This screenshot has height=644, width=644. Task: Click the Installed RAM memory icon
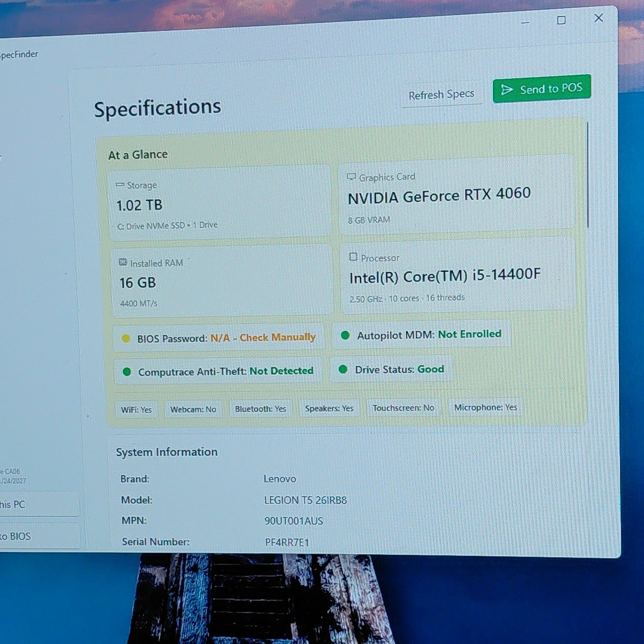(x=123, y=262)
